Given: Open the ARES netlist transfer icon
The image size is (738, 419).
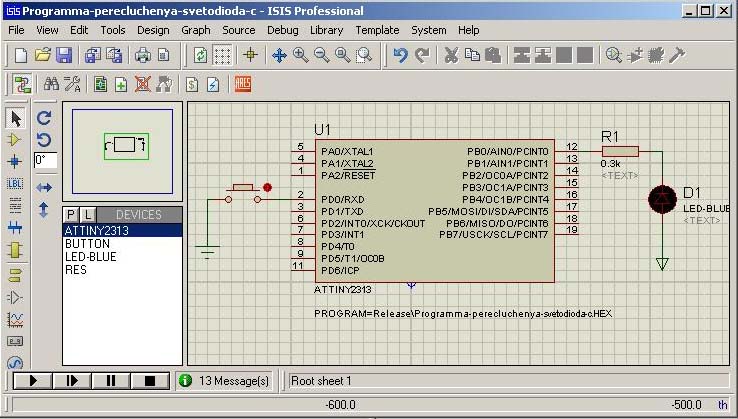Looking at the screenshot, I should pos(243,84).
